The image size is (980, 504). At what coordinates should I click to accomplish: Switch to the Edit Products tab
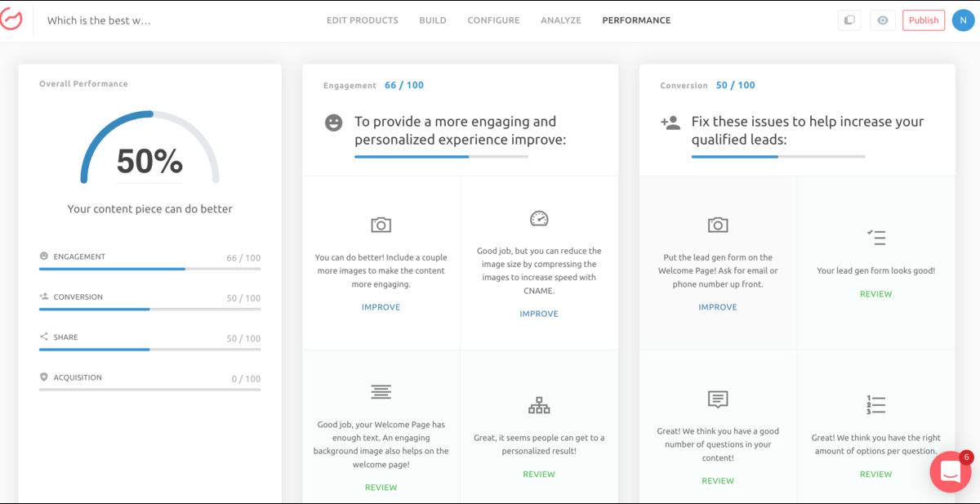click(363, 20)
